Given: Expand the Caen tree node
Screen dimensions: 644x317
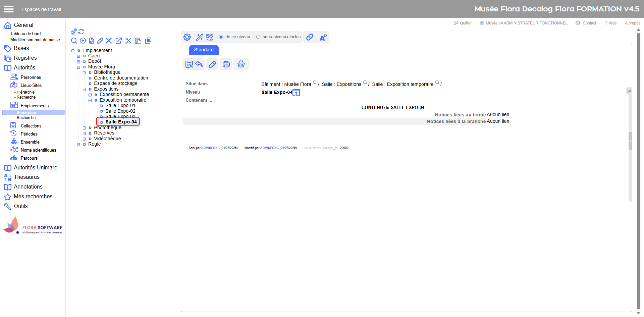Looking at the screenshot, I should click(78, 56).
